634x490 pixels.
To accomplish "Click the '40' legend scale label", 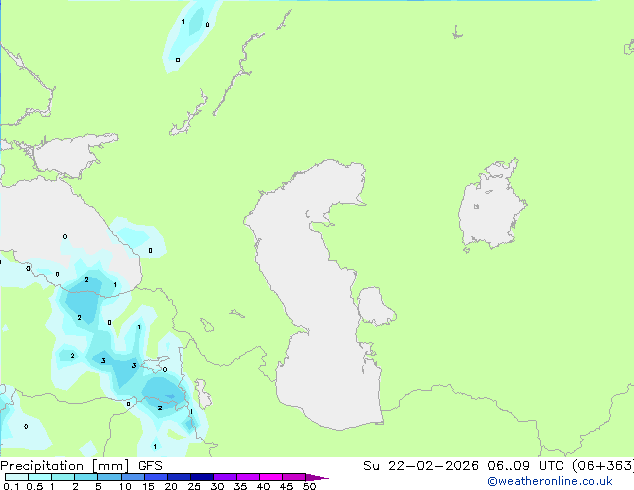I will (x=263, y=486).
